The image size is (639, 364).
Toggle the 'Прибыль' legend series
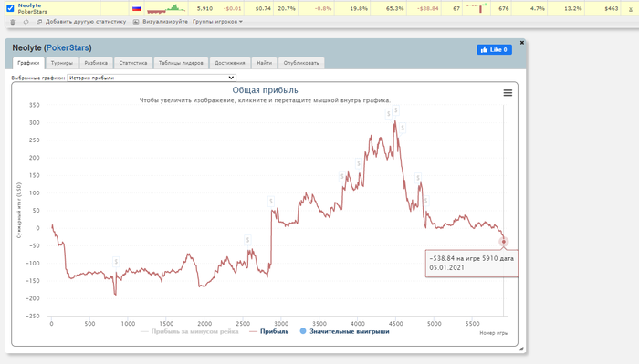pos(268,331)
